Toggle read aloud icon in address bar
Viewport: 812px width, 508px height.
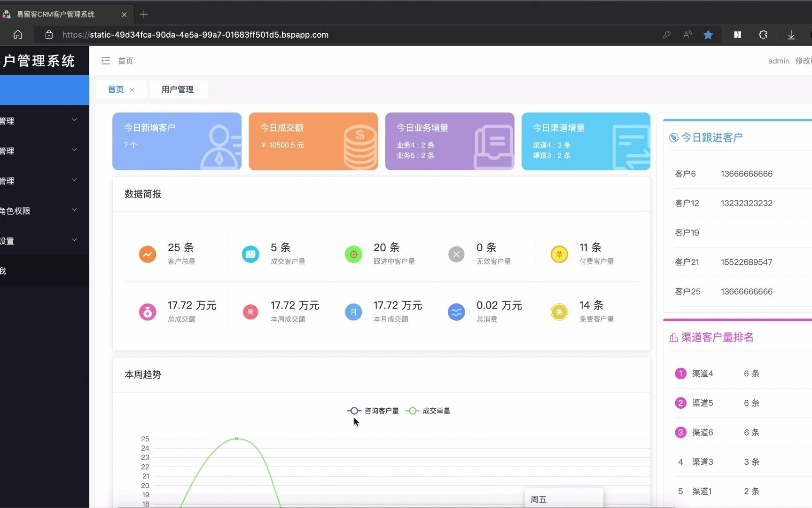pyautogui.click(x=687, y=35)
